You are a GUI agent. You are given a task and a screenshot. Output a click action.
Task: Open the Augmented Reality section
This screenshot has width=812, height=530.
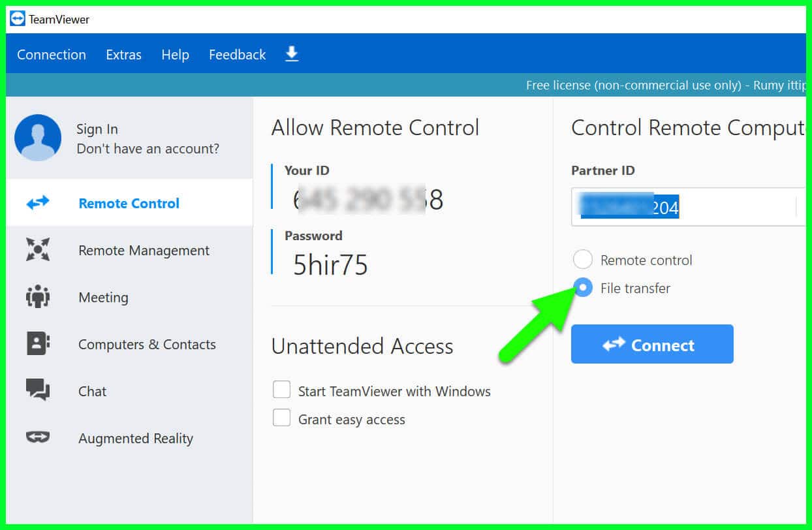(129, 438)
